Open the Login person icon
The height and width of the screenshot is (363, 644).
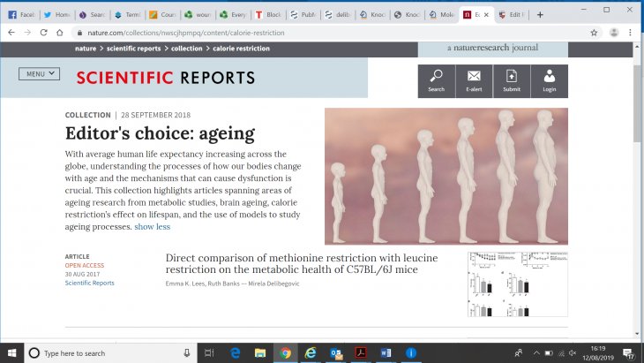click(550, 80)
